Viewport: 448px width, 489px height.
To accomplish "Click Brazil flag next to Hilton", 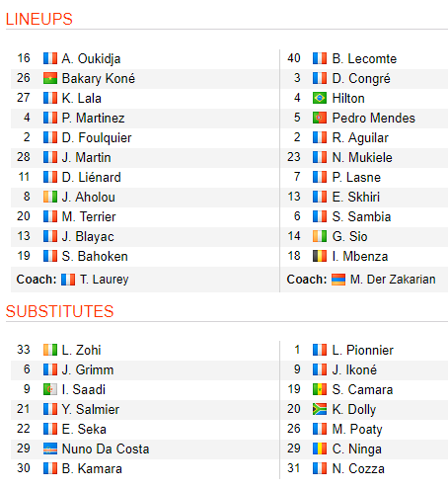I will coord(320,98).
